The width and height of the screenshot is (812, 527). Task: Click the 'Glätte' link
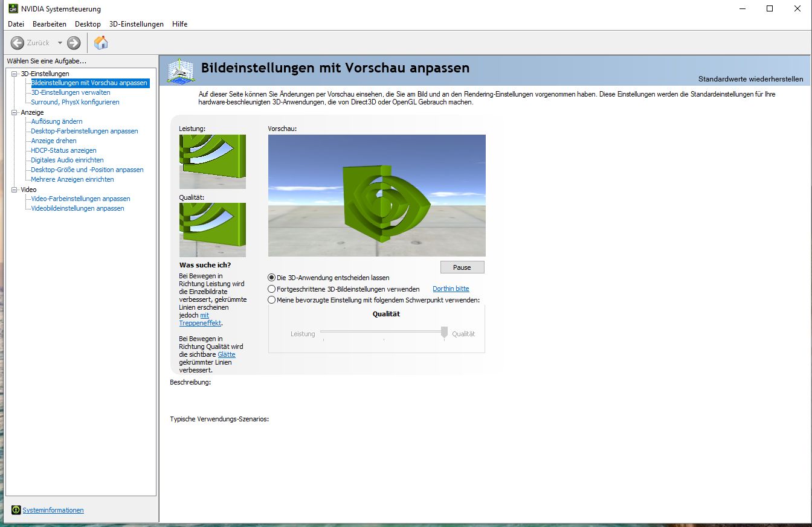coord(227,354)
